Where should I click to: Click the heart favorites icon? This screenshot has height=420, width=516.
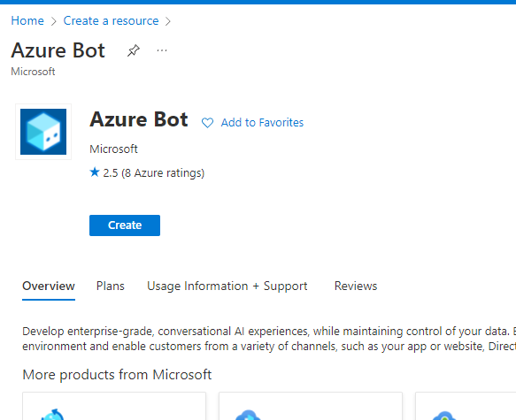(207, 123)
